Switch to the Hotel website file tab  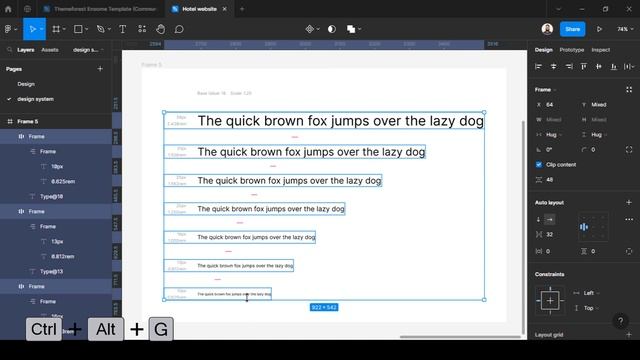click(199, 9)
